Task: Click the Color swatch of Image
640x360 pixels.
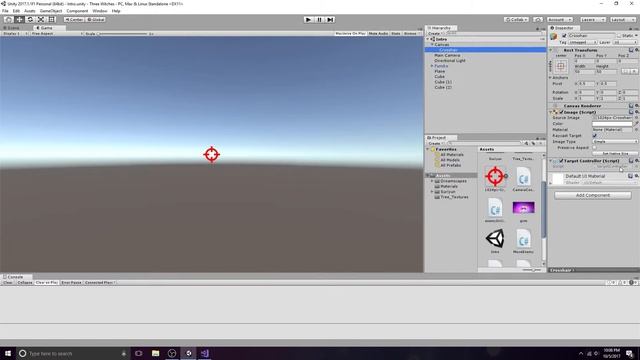Action: 612,124
